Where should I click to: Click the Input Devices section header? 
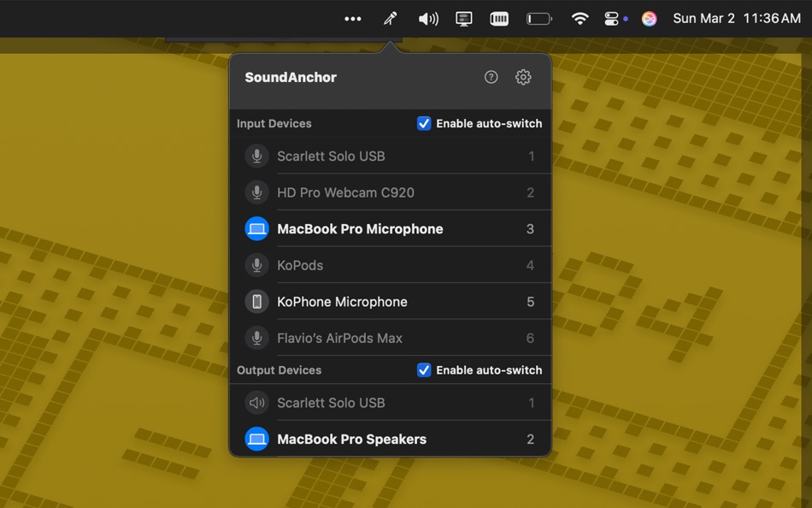coord(274,124)
